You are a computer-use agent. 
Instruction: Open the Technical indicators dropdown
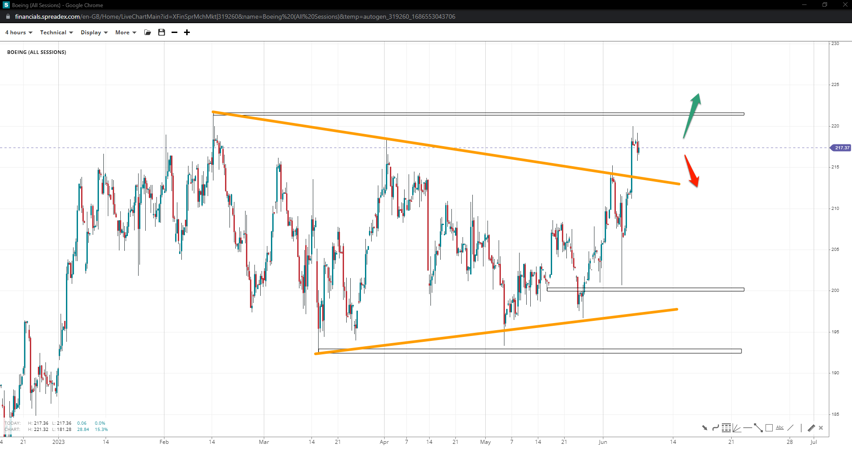tap(56, 32)
